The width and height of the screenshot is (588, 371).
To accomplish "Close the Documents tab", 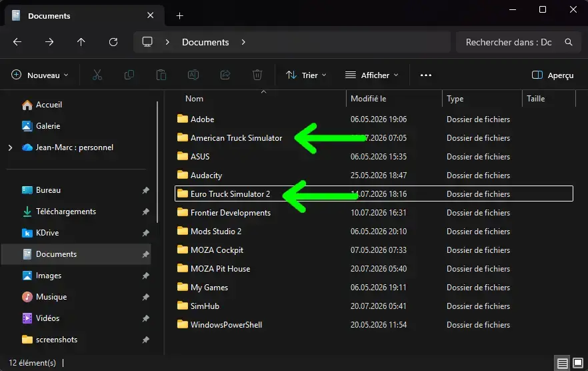I will tap(151, 15).
